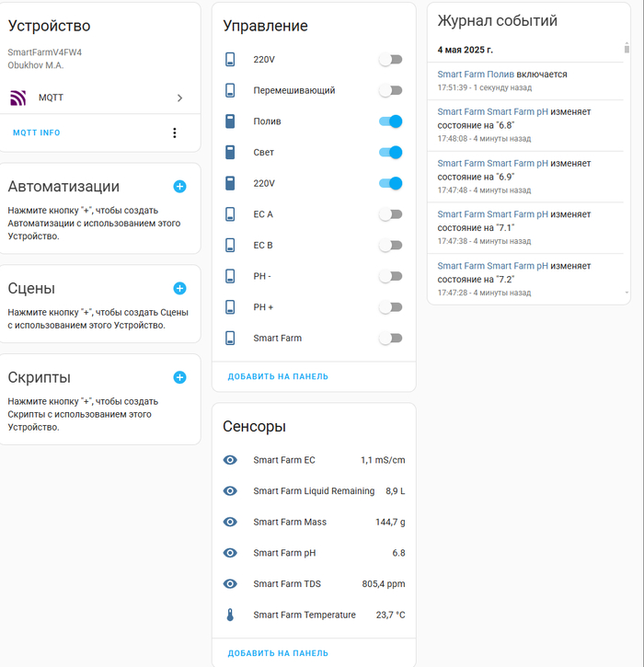Click plus icon in Сцены card
The width and height of the screenshot is (644, 667).
pos(179,288)
